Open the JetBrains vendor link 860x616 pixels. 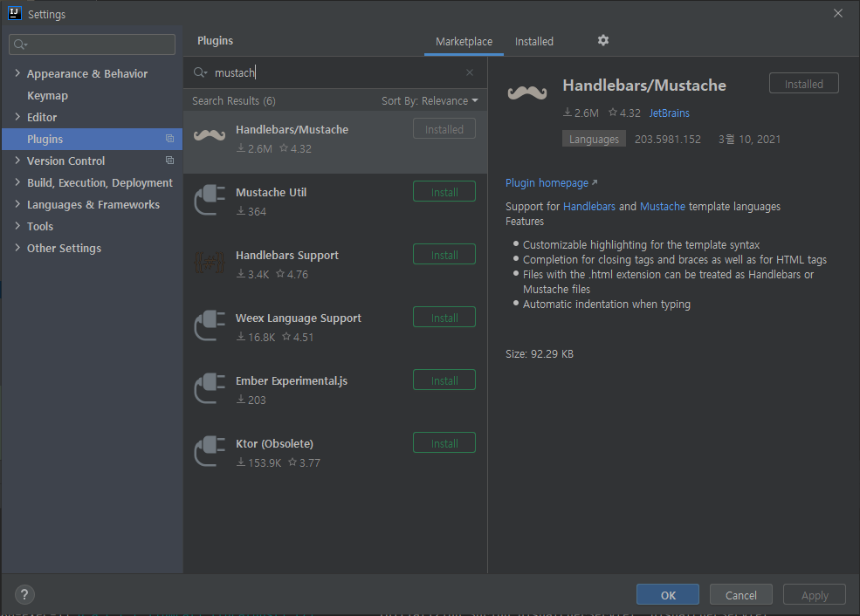[x=669, y=113]
